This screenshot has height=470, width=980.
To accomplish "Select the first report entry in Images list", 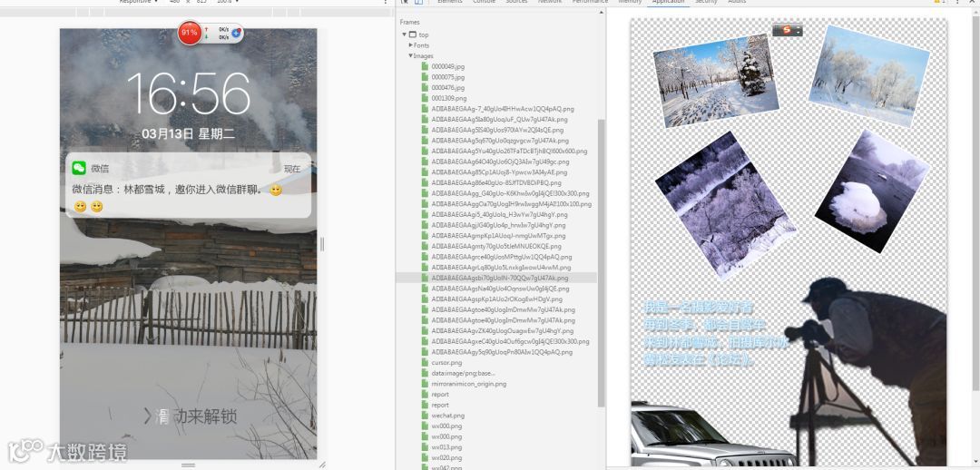I will [440, 395].
